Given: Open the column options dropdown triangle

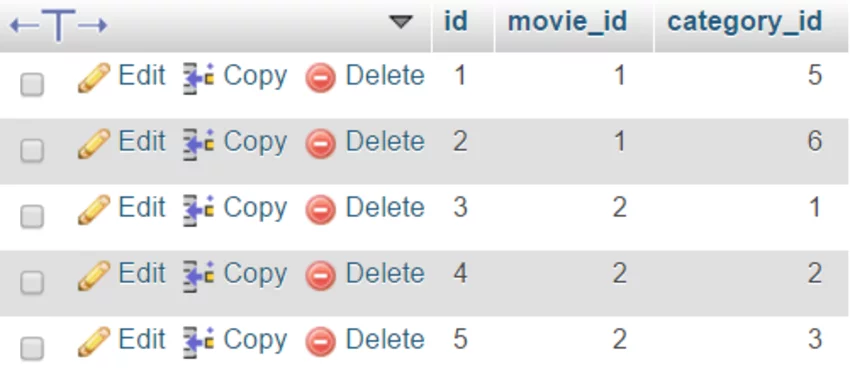Looking at the screenshot, I should (x=401, y=22).
